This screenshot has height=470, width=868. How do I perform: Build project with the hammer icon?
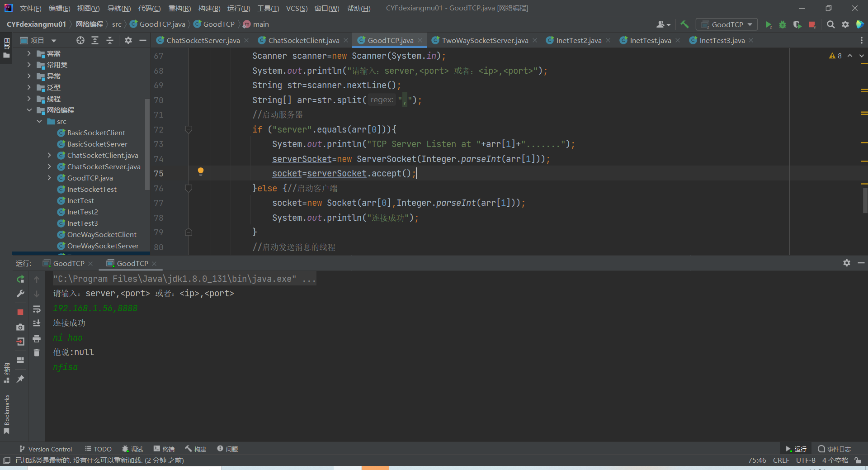(685, 24)
